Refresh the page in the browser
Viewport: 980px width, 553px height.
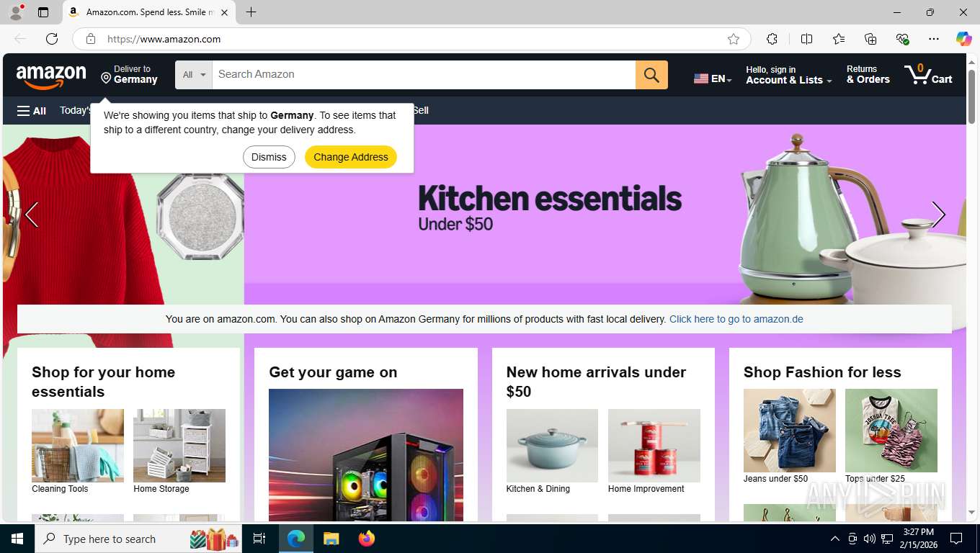tap(52, 39)
